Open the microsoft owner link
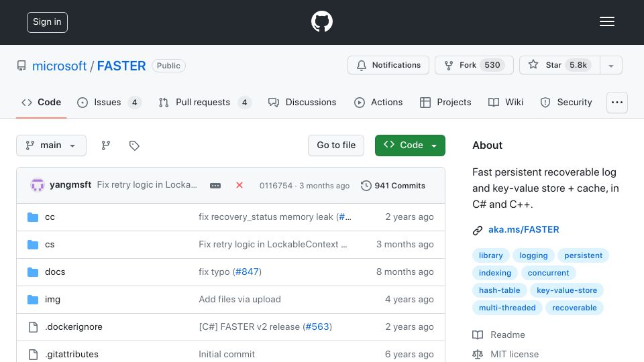The image size is (644, 362). (x=59, y=66)
